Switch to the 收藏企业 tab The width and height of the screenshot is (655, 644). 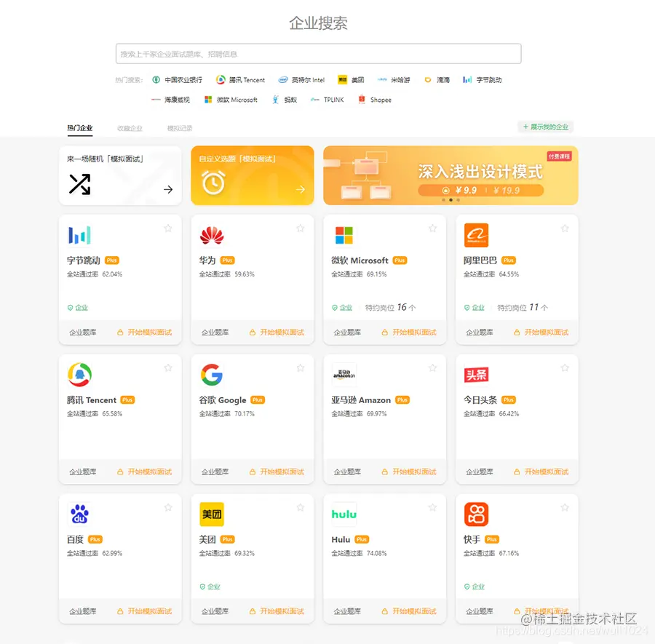tap(130, 128)
